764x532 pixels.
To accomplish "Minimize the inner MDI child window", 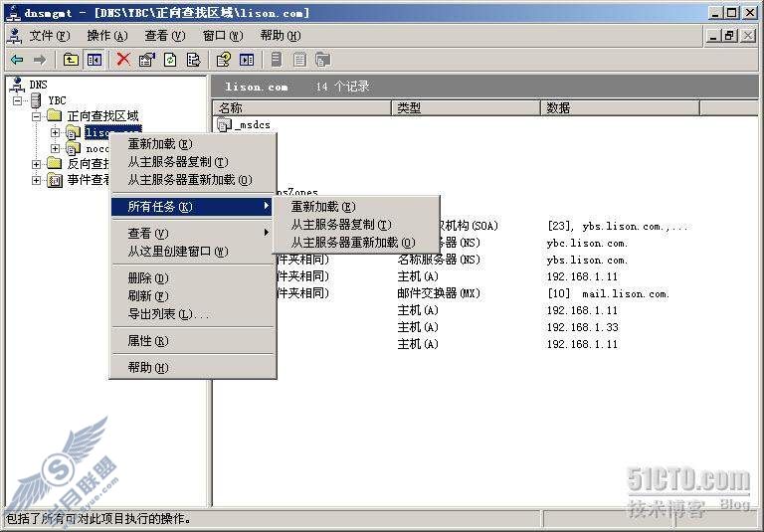I will click(714, 36).
